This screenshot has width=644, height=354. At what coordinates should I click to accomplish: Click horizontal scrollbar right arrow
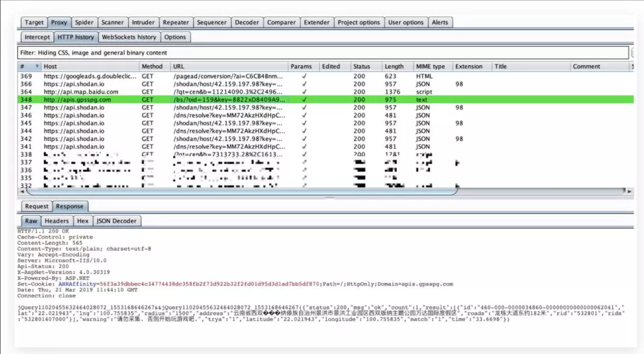click(630, 192)
